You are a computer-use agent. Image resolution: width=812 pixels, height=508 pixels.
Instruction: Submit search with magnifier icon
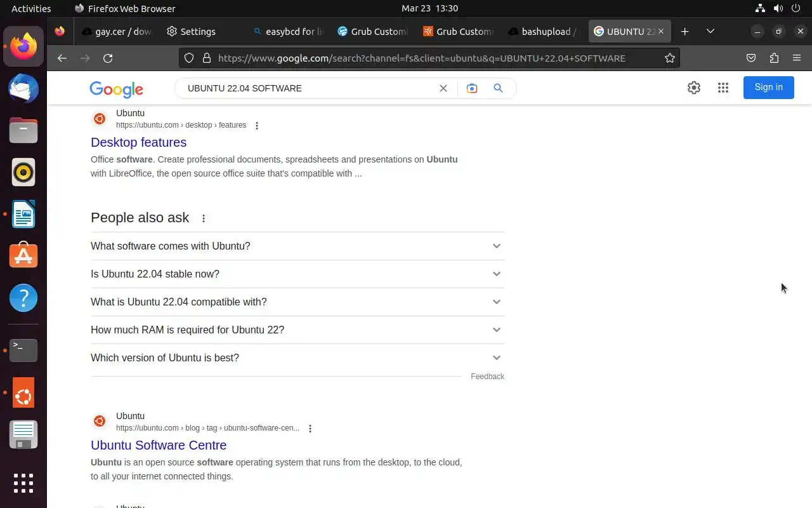(498, 88)
